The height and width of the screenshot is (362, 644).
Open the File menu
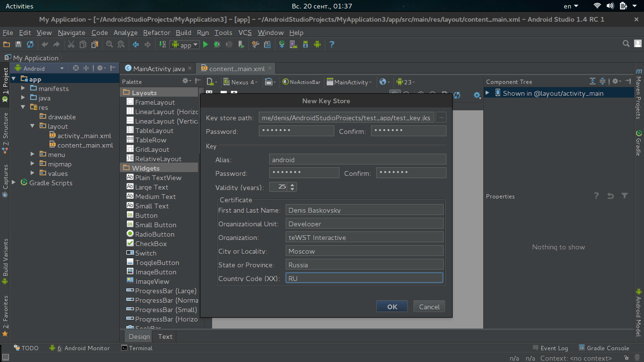point(8,33)
